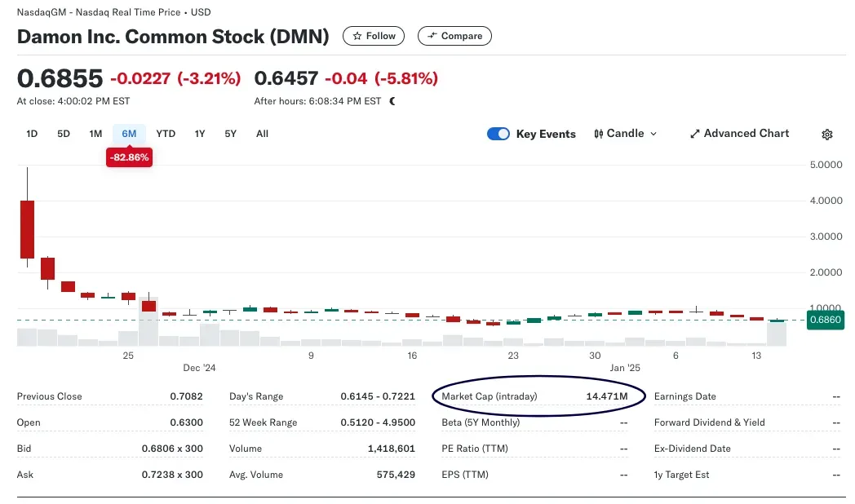Viewport: 855px width, 504px height.
Task: Click the date axis label 23
Action: pos(513,356)
